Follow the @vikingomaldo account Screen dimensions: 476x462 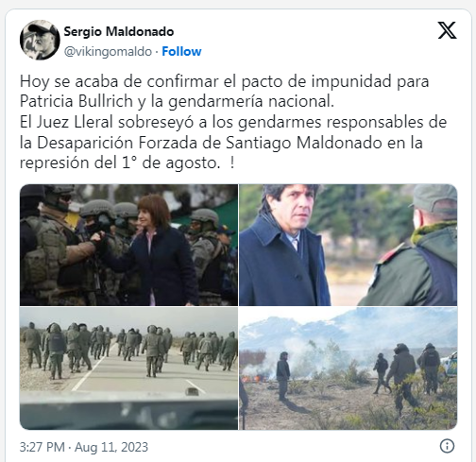coord(181,51)
